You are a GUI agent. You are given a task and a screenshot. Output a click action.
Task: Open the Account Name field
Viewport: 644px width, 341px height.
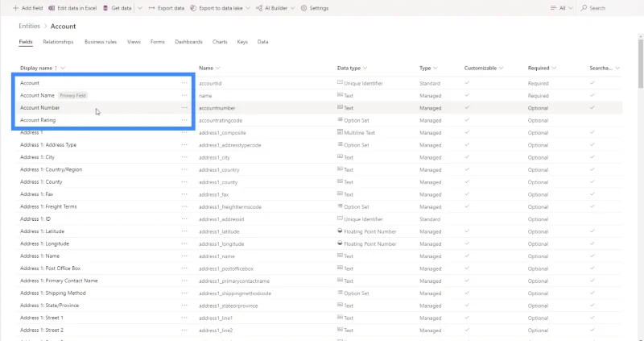(37, 95)
